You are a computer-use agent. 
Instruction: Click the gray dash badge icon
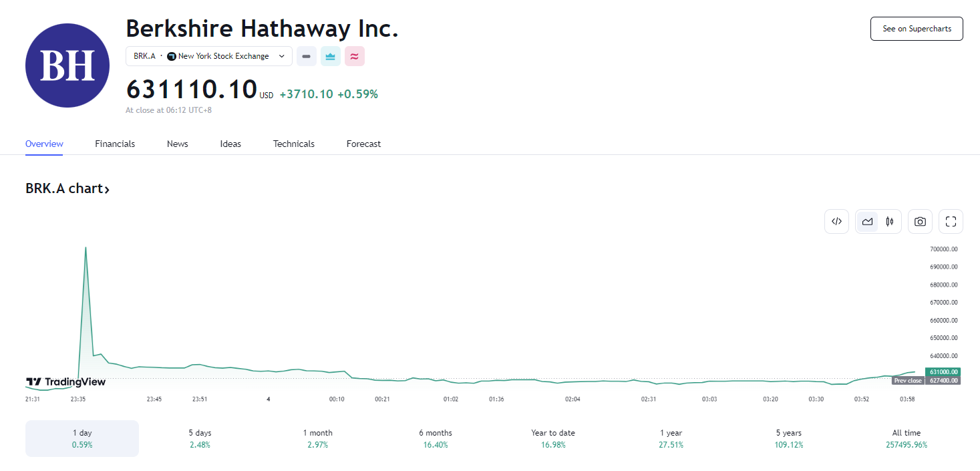307,57
